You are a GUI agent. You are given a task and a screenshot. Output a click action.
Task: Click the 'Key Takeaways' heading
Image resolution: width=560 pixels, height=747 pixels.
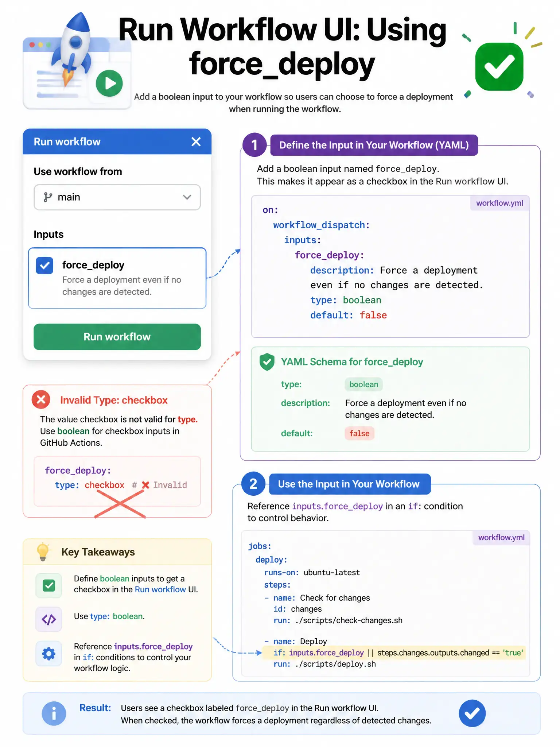click(x=98, y=552)
